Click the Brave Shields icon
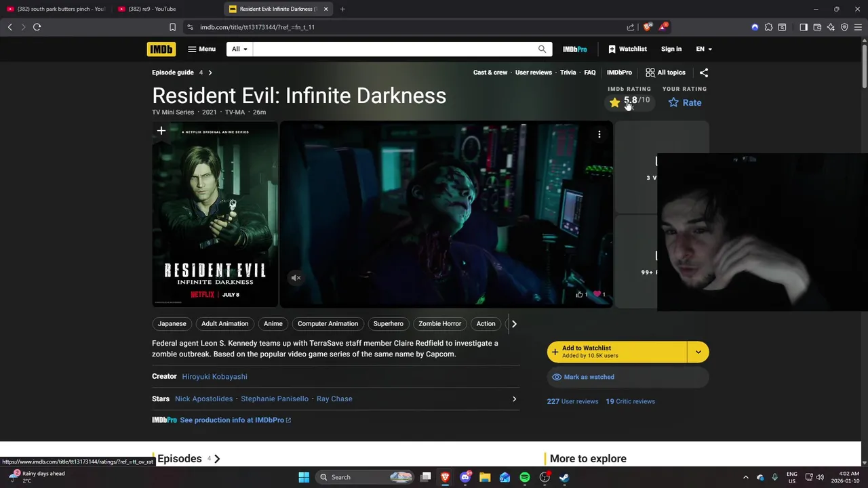Image resolution: width=868 pixels, height=488 pixels. (648, 27)
